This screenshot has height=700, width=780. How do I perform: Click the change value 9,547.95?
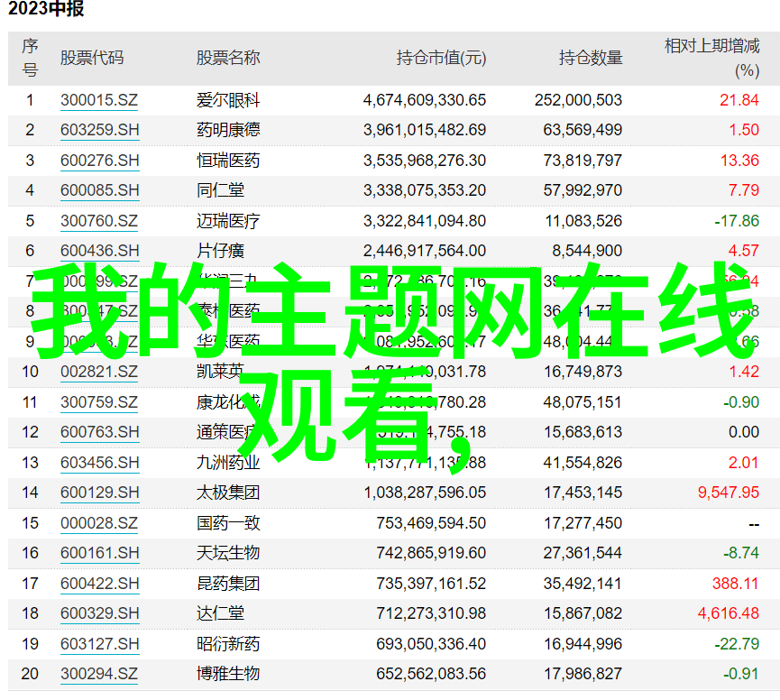point(729,492)
